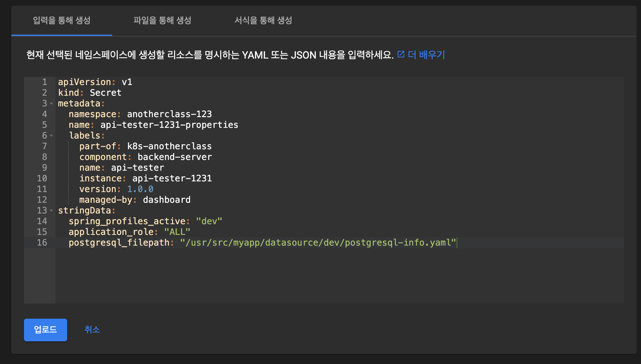641x364 pixels.
Task: Place cursor on the kind: Secret line
Action: (x=105, y=93)
